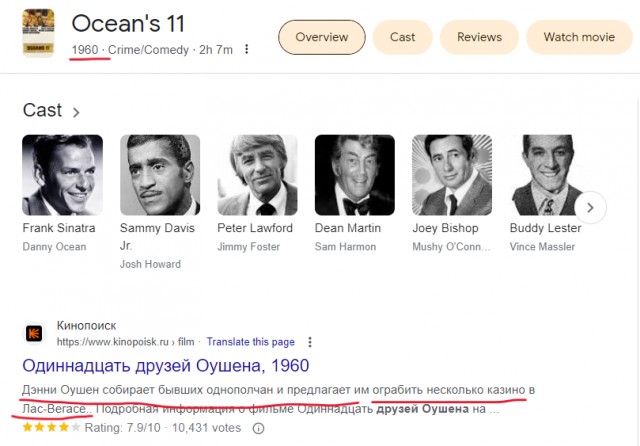
Task: Click the Cast section heading
Action: pyautogui.click(x=42, y=110)
